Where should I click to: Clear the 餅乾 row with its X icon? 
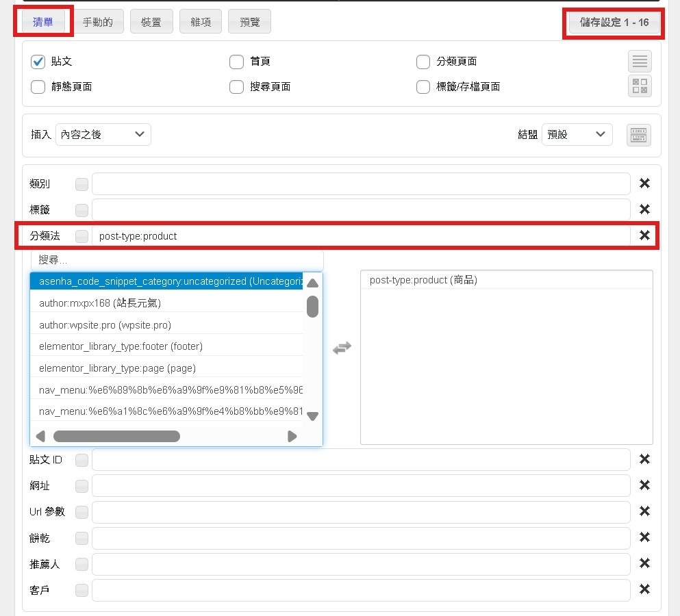(644, 537)
